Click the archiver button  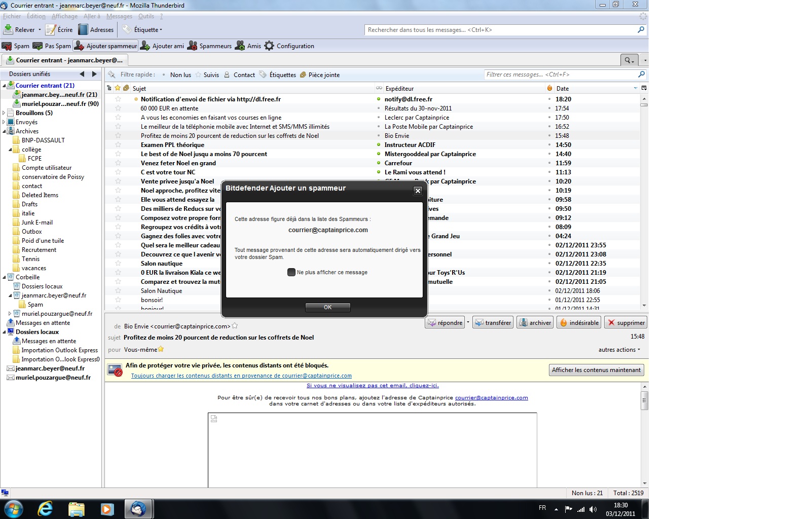pos(535,322)
